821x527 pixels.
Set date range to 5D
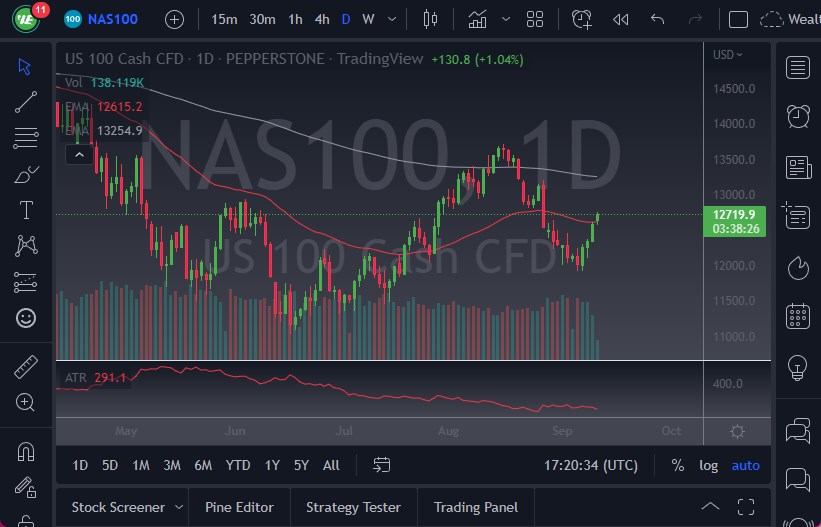coord(110,465)
